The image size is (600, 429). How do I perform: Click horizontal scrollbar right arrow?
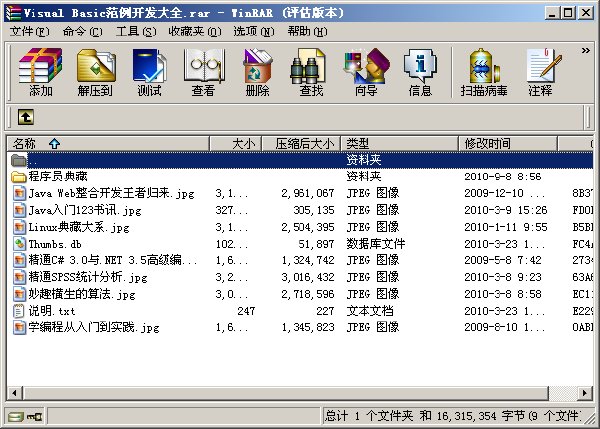585,393
